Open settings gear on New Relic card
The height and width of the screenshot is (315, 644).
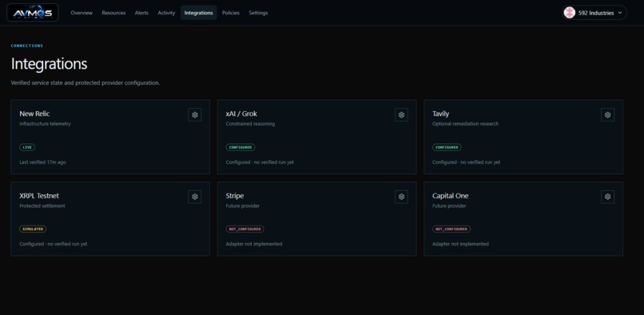pyautogui.click(x=195, y=115)
